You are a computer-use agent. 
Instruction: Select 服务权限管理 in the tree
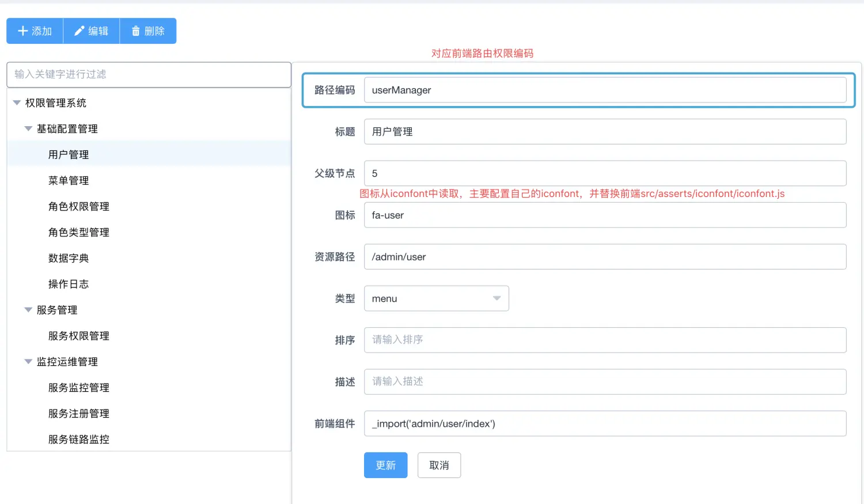[79, 336]
